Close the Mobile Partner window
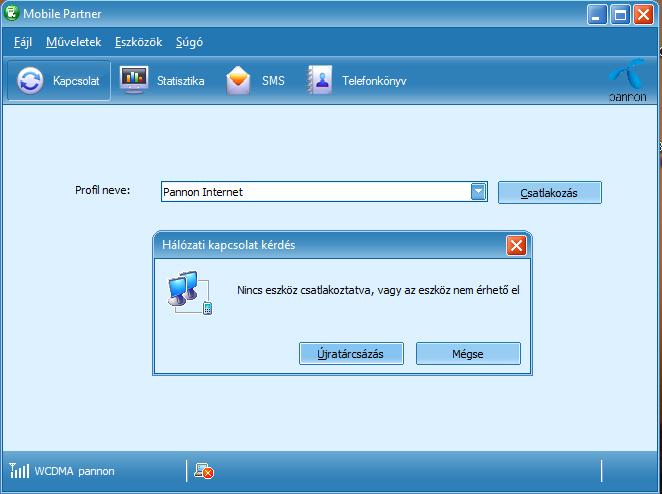The height and width of the screenshot is (494, 662). (x=643, y=15)
